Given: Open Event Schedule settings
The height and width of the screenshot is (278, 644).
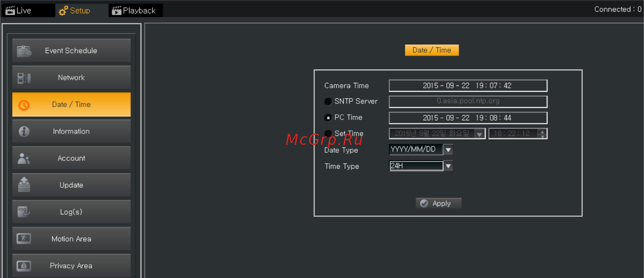Looking at the screenshot, I should pyautogui.click(x=71, y=50).
